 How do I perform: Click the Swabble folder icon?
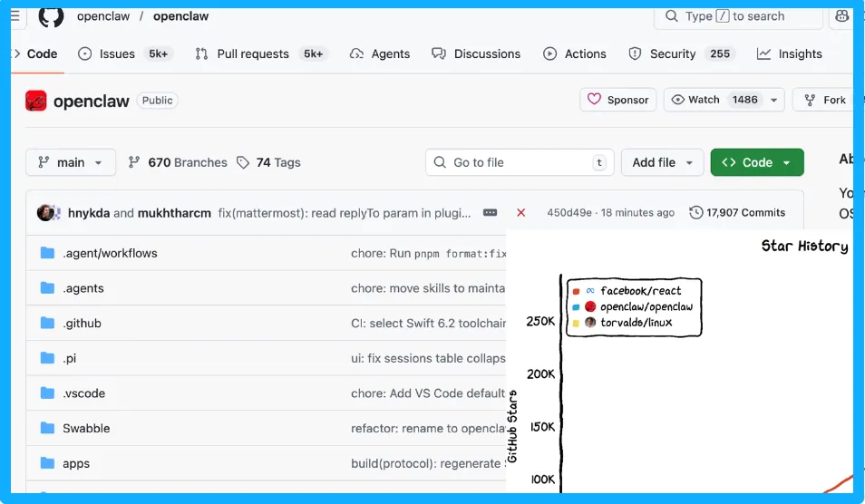pos(47,428)
